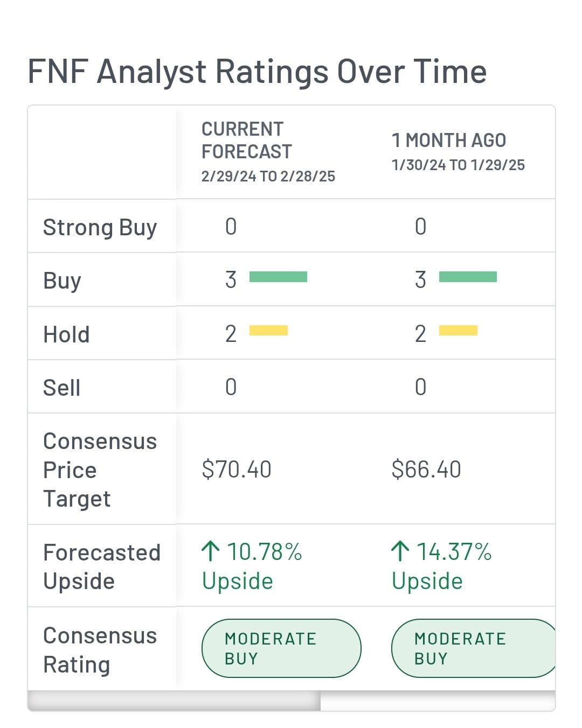This screenshot has width=582, height=728.
Task: Click the 1 month ago green Buy bar
Action: pos(468,277)
